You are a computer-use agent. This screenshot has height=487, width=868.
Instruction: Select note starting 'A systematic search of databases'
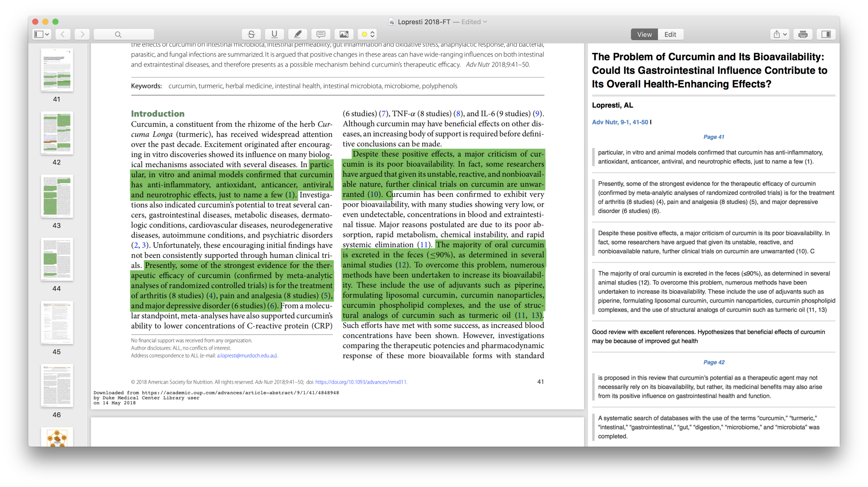(x=713, y=427)
